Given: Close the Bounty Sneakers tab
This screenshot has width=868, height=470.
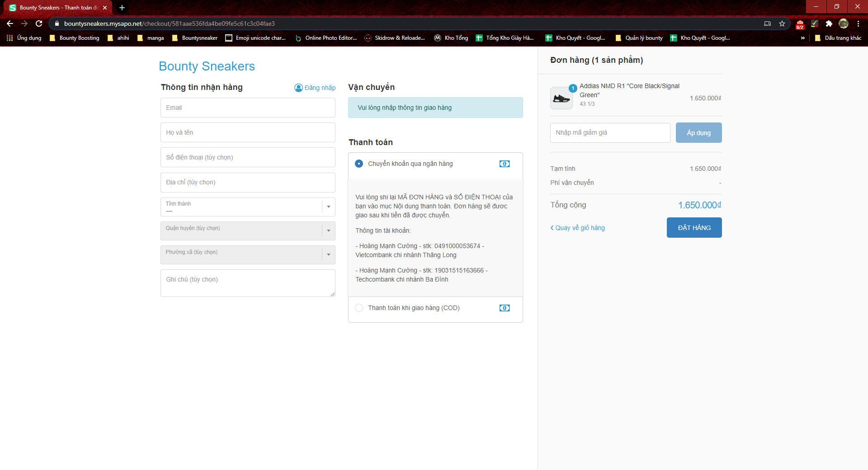Looking at the screenshot, I should (105, 8).
